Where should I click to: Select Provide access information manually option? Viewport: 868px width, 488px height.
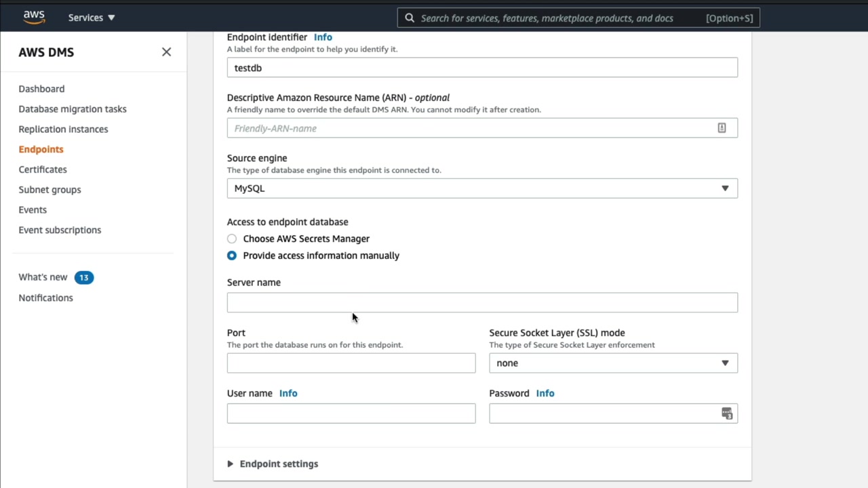point(232,256)
